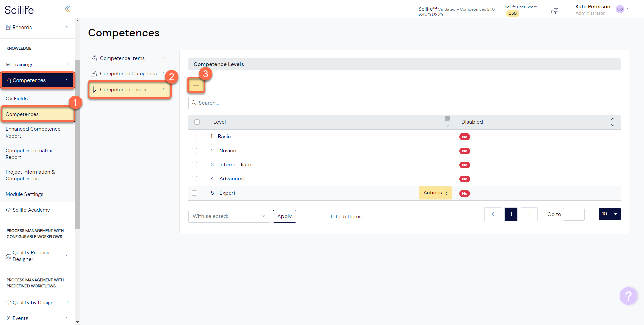Expand Quality Process Designer chevron

67,256
